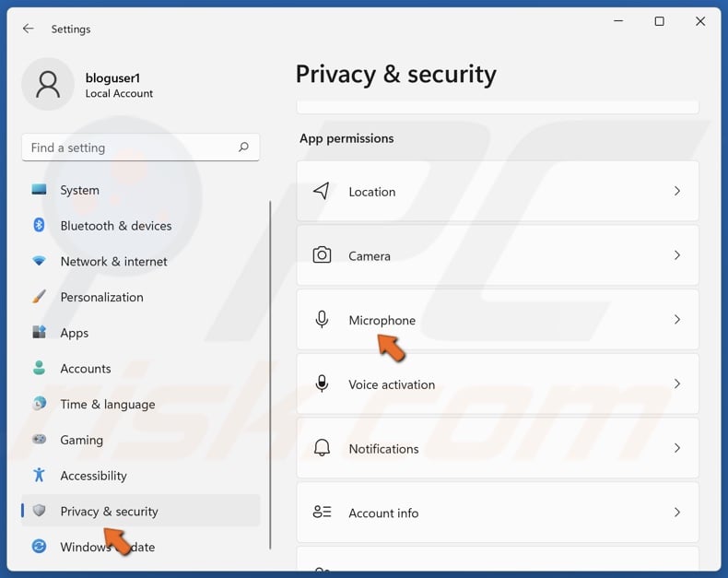The height and width of the screenshot is (578, 728).
Task: Click the Windows Update sync icon
Action: pyautogui.click(x=39, y=546)
